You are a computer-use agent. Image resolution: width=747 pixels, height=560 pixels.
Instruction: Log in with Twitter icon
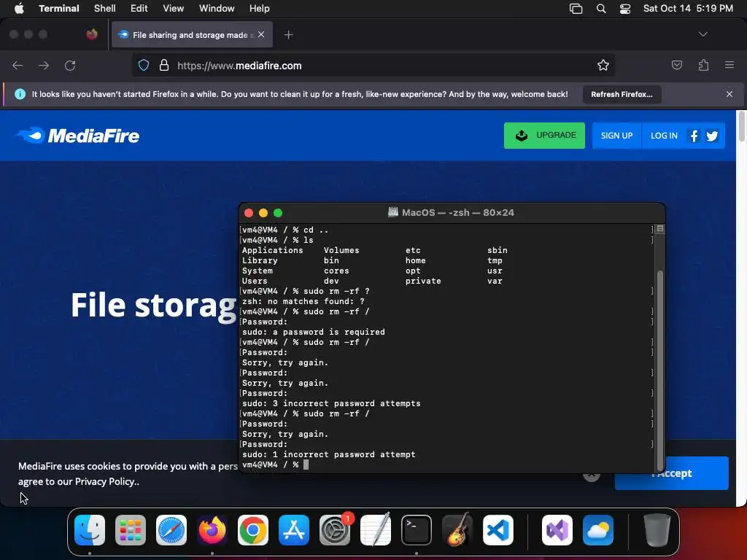[x=712, y=136]
